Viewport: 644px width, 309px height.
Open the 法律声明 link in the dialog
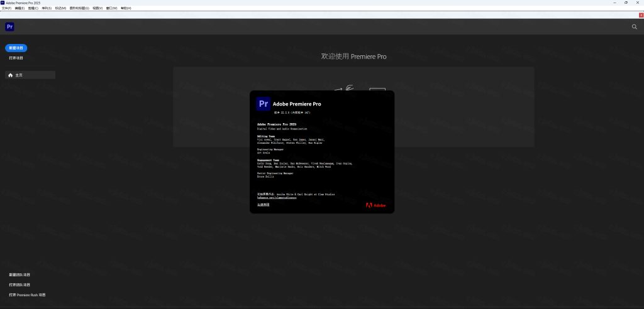pos(263,205)
